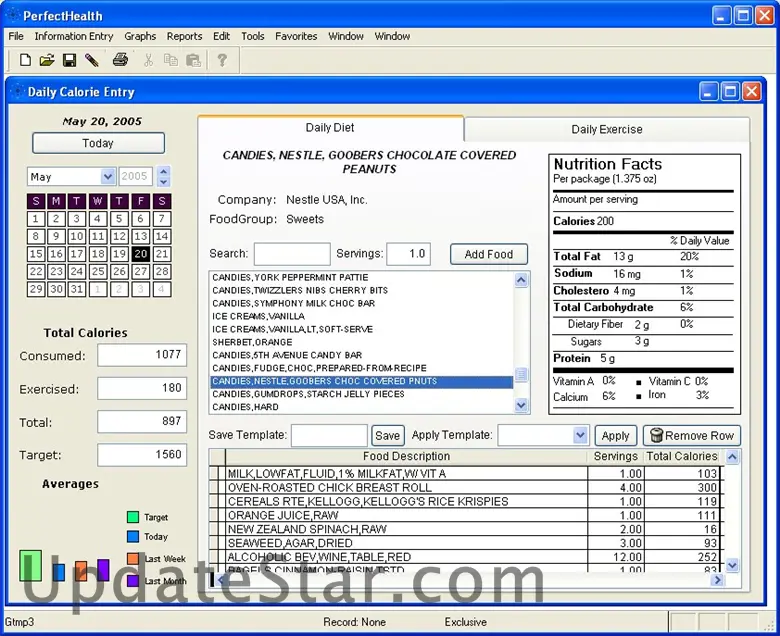The image size is (780, 636).
Task: Increase the year with the up arrow
Action: point(164,172)
